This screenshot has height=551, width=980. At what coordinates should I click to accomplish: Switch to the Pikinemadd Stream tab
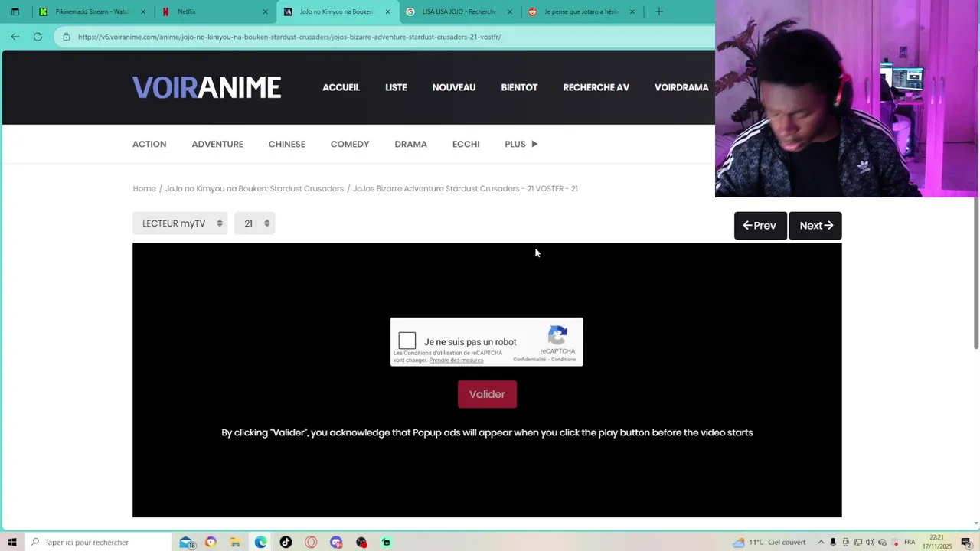point(92,11)
